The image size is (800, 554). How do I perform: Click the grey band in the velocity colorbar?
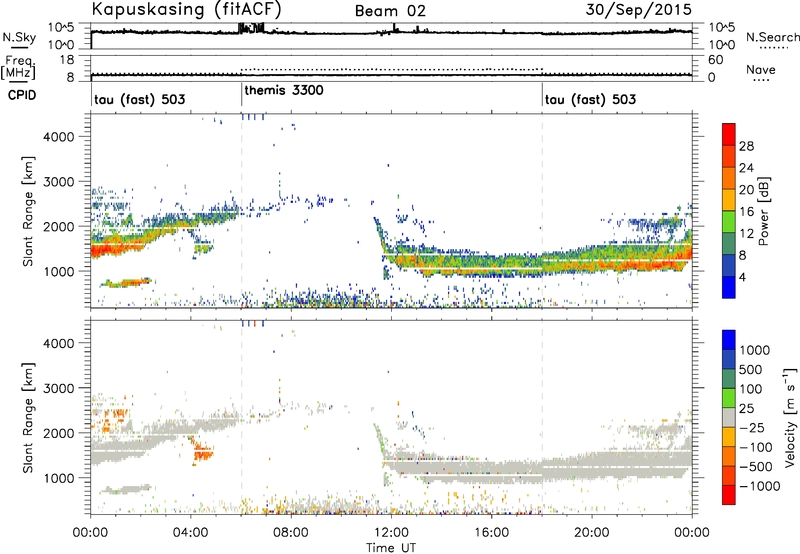[x=729, y=417]
